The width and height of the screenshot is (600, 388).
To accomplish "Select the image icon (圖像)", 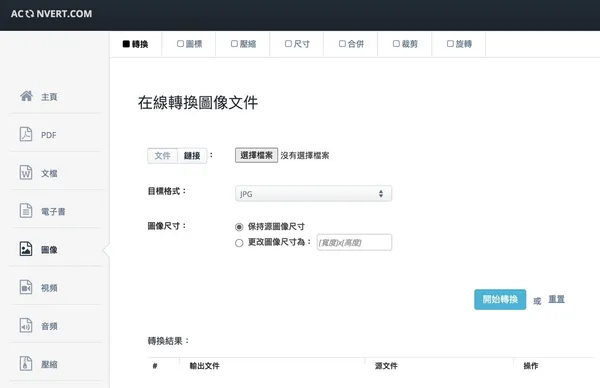I will click(x=26, y=249).
